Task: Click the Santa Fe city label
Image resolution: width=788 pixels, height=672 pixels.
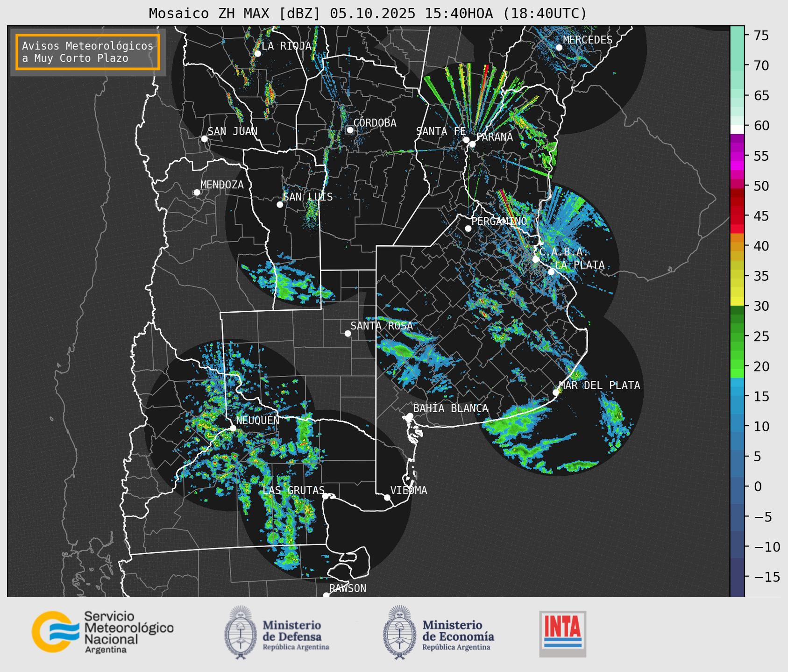Action: 441,131
